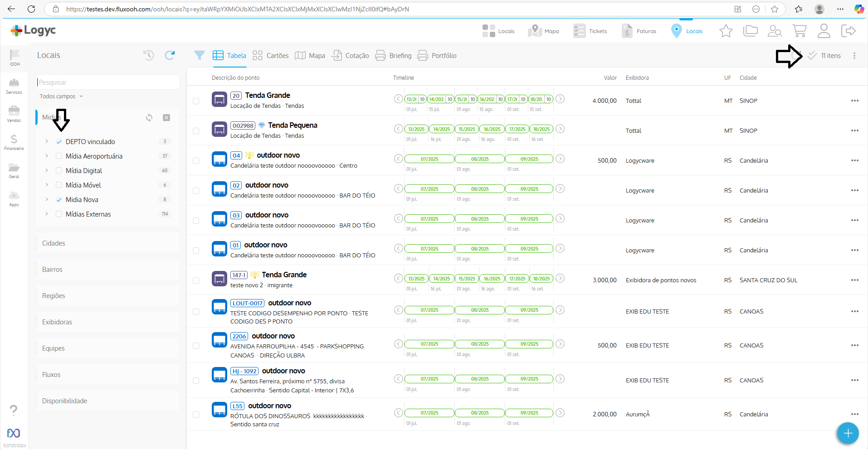Click the favorites star icon in header

(x=726, y=31)
